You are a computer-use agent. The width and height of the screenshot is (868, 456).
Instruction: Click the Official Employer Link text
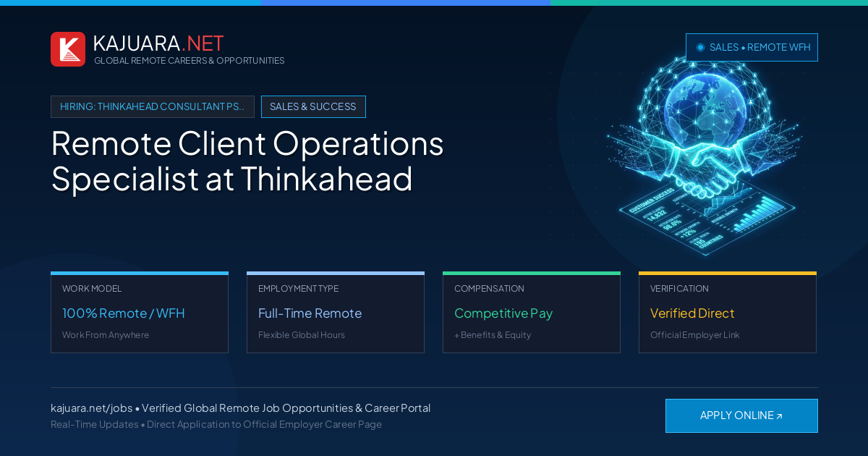pos(695,335)
